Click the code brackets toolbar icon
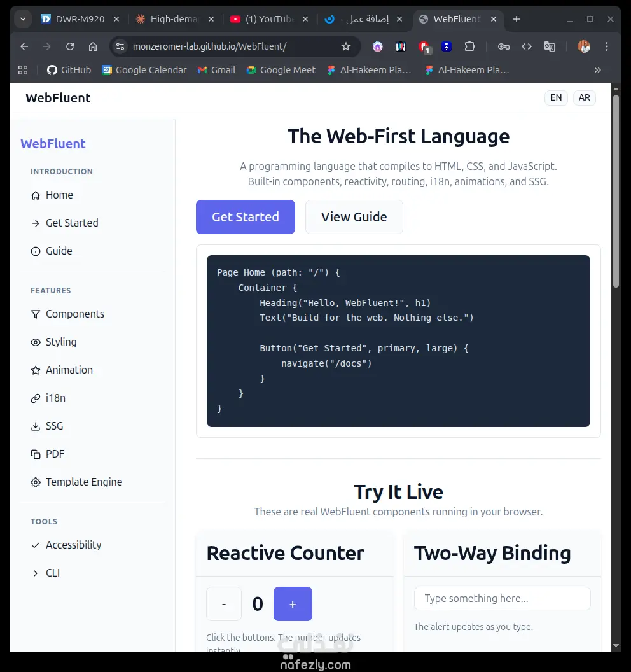Image resolution: width=631 pixels, height=672 pixels. (x=527, y=46)
